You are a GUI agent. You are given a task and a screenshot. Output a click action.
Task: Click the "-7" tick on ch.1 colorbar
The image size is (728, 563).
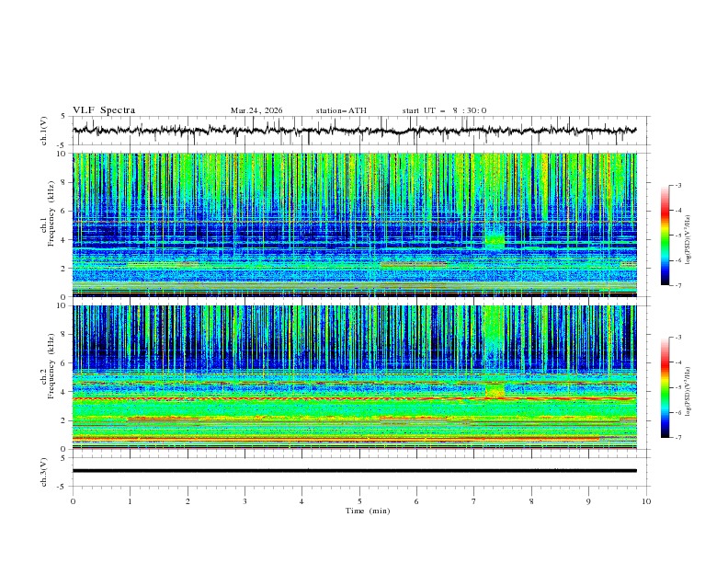coord(677,285)
